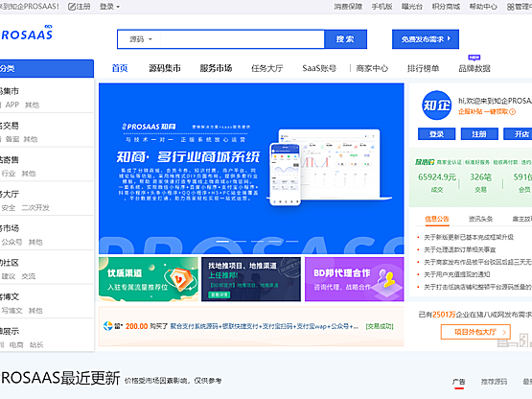Click the PROSAAS logo
Screen dimensions: 532x399
tap(27, 33)
